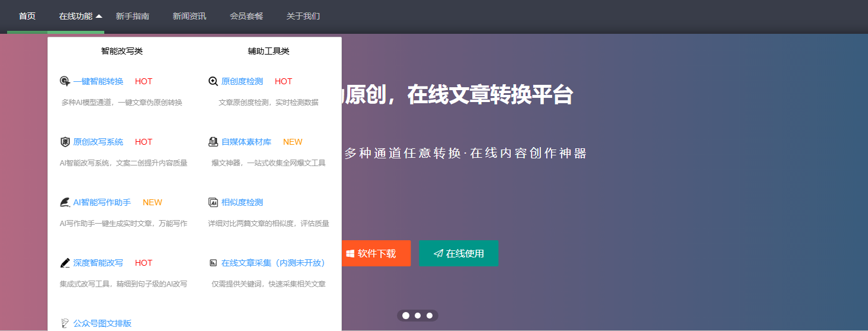This screenshot has width=868, height=331.
Task: Click the feather icon beside AI智能写作助手
Action: click(65, 202)
